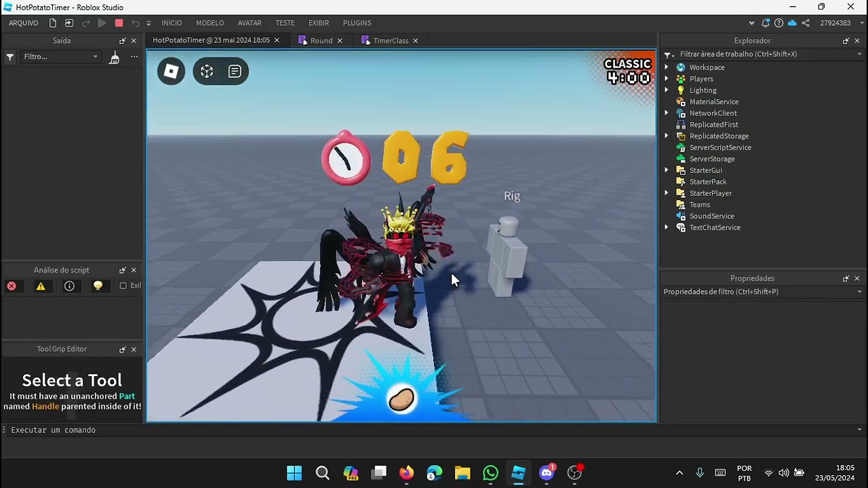
Task: Open the Filtro dropdown in Saída panel
Action: [61, 57]
